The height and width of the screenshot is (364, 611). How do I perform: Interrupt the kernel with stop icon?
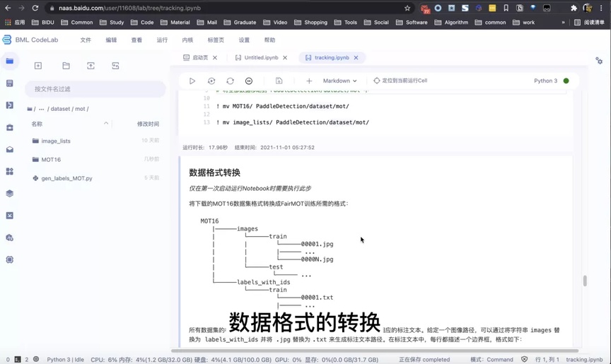click(x=249, y=81)
